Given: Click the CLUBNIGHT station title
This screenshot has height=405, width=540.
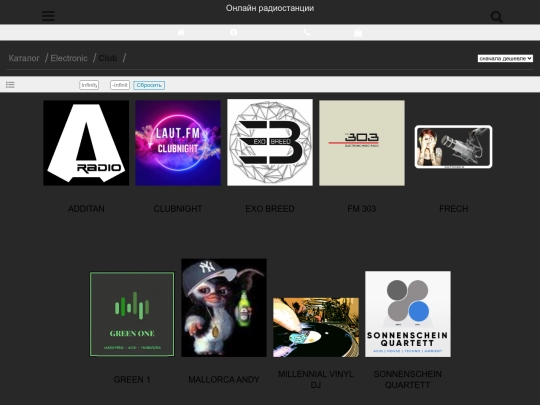Looking at the screenshot, I should coord(178,209).
